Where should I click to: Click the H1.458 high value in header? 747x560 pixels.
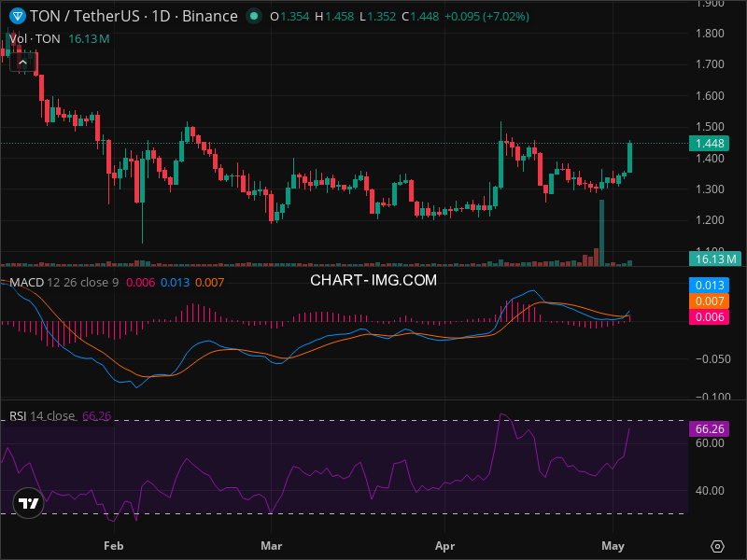[x=334, y=17]
